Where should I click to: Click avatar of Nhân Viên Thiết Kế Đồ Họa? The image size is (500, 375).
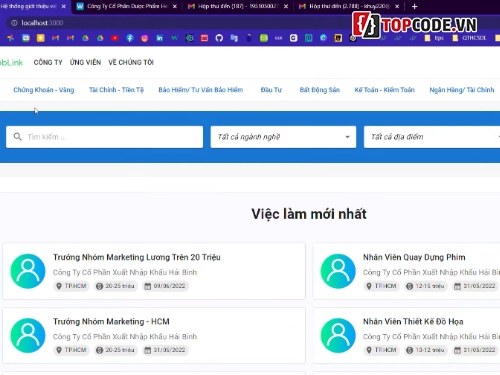tap(338, 335)
